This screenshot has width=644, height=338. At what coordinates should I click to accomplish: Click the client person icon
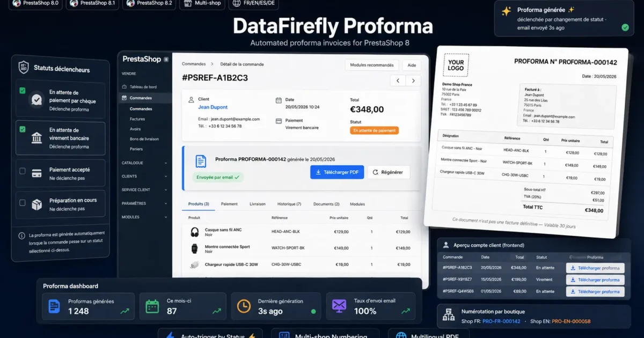(191, 100)
